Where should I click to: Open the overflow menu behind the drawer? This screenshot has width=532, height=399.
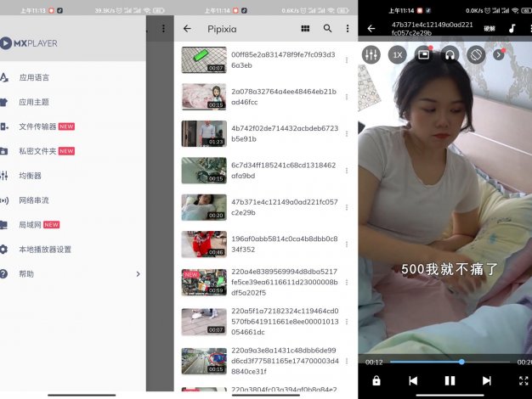click(163, 29)
